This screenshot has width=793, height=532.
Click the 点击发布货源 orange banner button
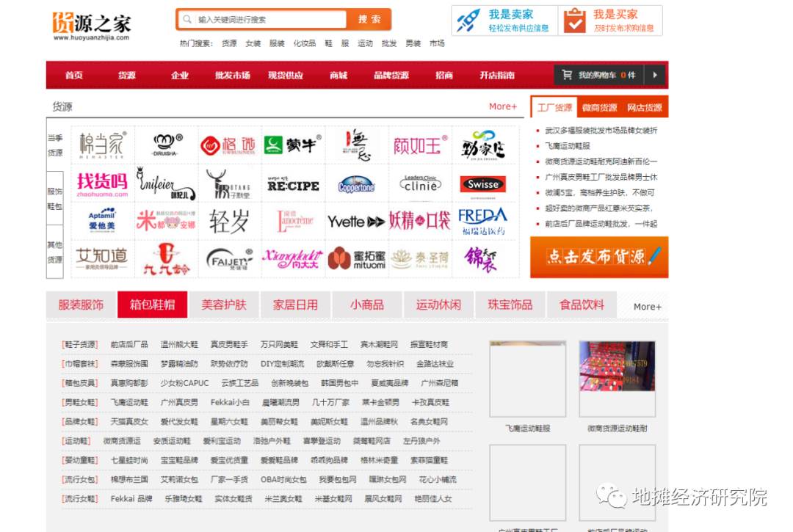coord(599,257)
